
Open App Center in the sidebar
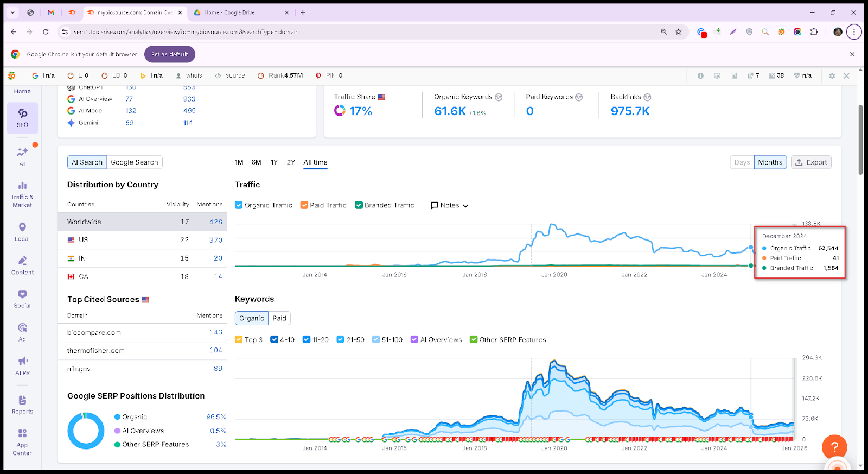tap(22, 441)
